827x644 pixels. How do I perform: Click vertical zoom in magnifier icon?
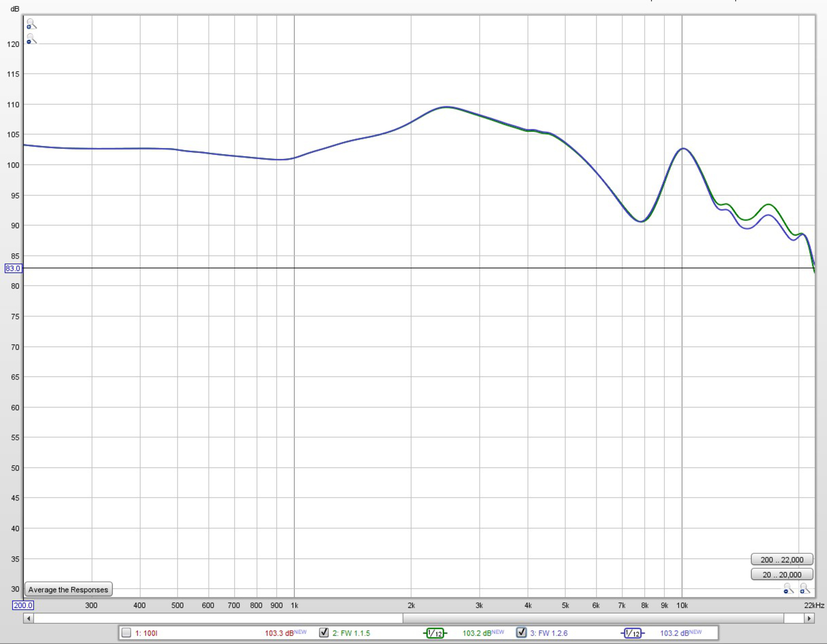coord(31,24)
